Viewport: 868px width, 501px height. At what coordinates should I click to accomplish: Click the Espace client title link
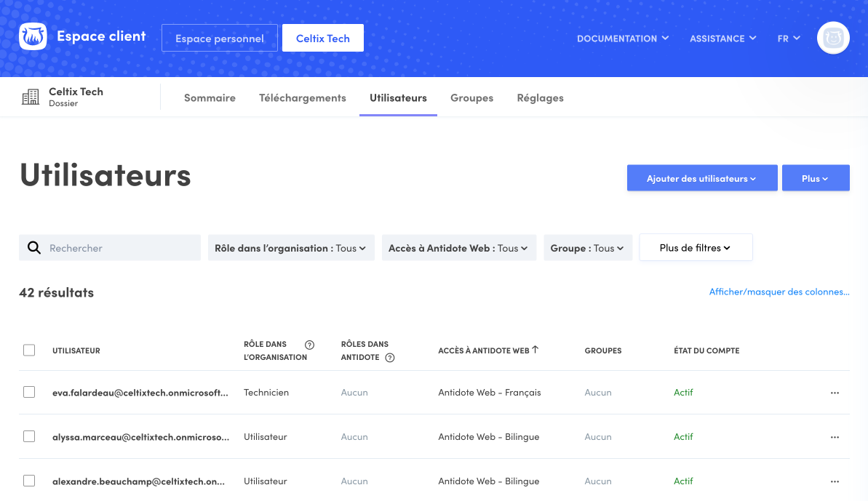tap(101, 36)
